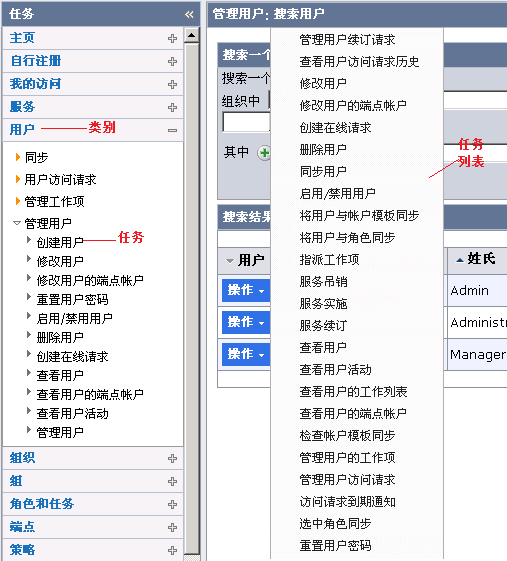Choose 管理用户访问请求 from task menu

click(347, 479)
